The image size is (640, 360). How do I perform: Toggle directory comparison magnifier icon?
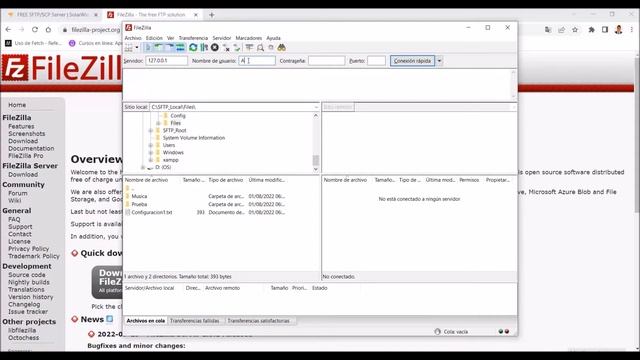260,48
